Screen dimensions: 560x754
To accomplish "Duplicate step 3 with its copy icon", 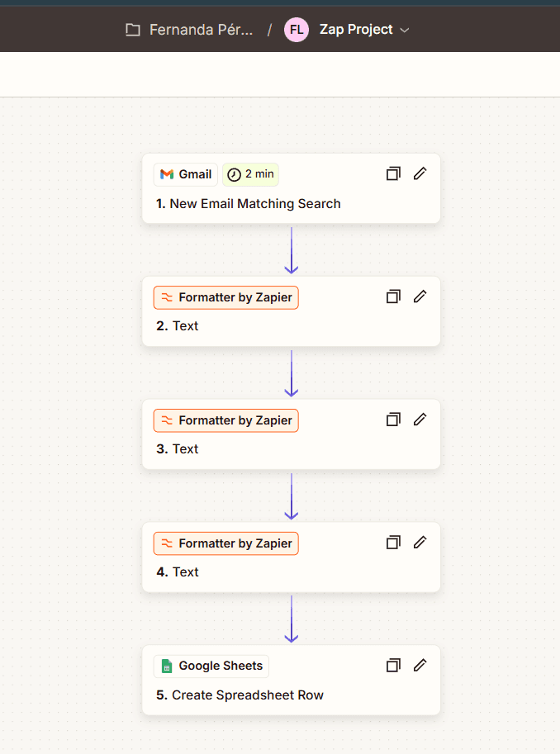I will 393,419.
